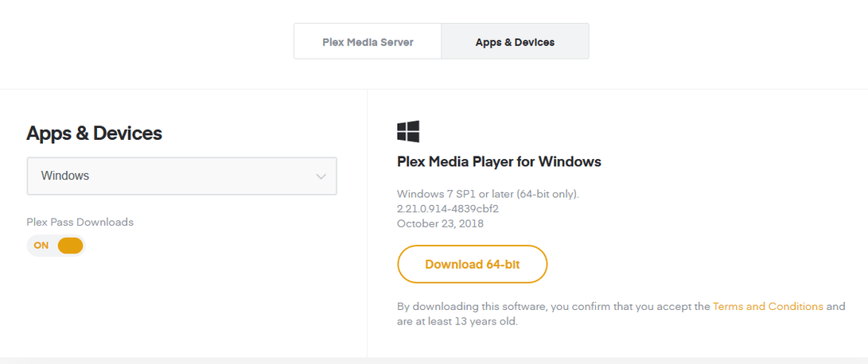Click the version number 2.21.0.914-4839cbf2

(x=447, y=209)
